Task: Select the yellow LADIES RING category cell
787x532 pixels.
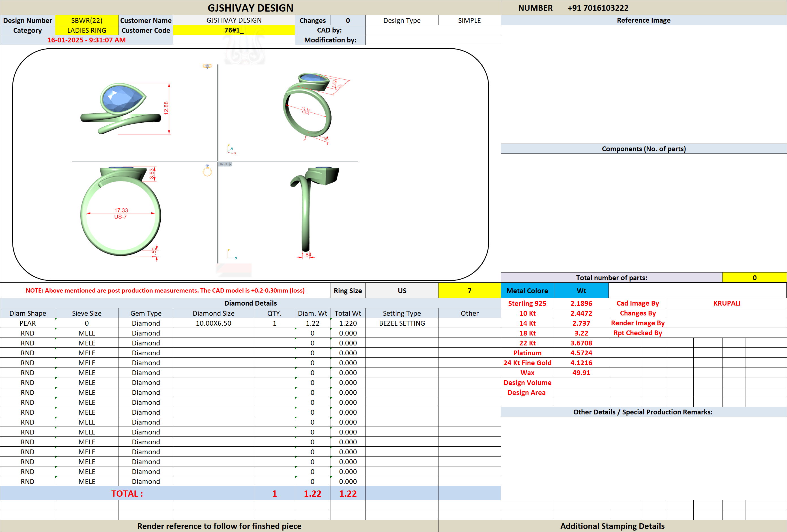Action: tap(87, 30)
